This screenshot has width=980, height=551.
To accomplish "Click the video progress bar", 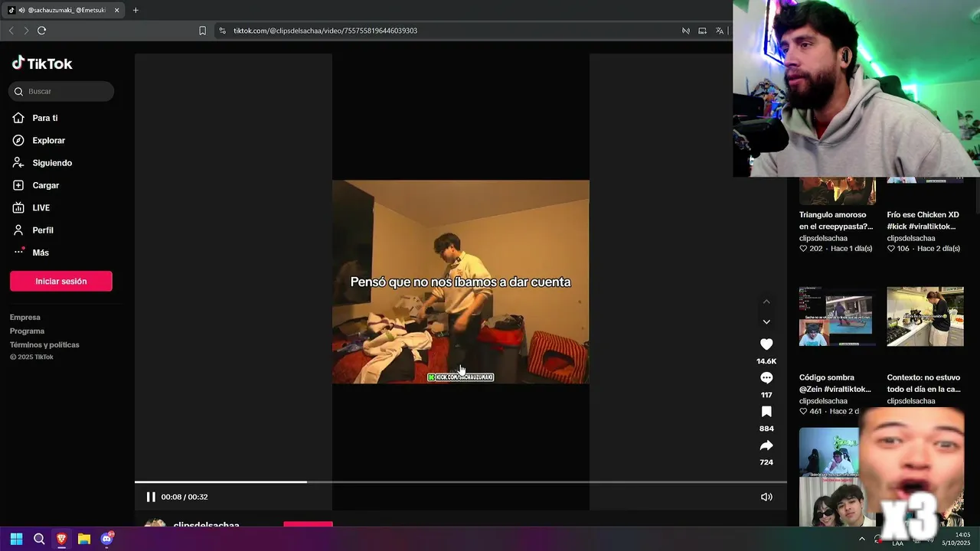I will tap(461, 482).
